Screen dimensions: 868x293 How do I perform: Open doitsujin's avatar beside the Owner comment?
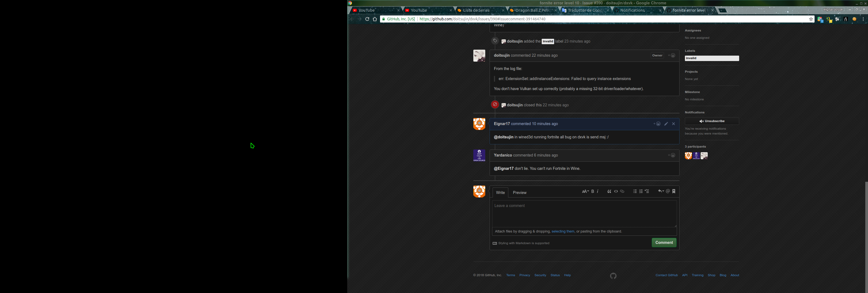click(479, 56)
